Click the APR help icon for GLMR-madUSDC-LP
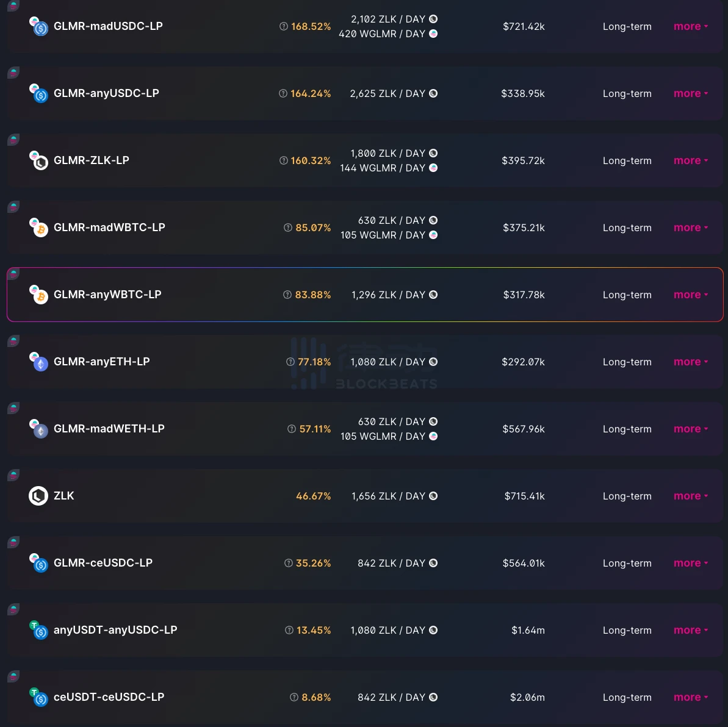Viewport: 728px width, 727px height. tap(283, 27)
